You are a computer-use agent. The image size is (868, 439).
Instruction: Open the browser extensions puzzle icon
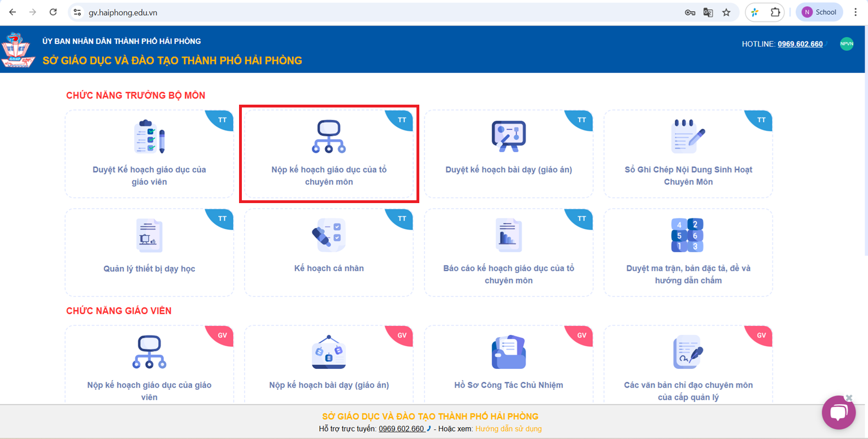[x=775, y=12]
